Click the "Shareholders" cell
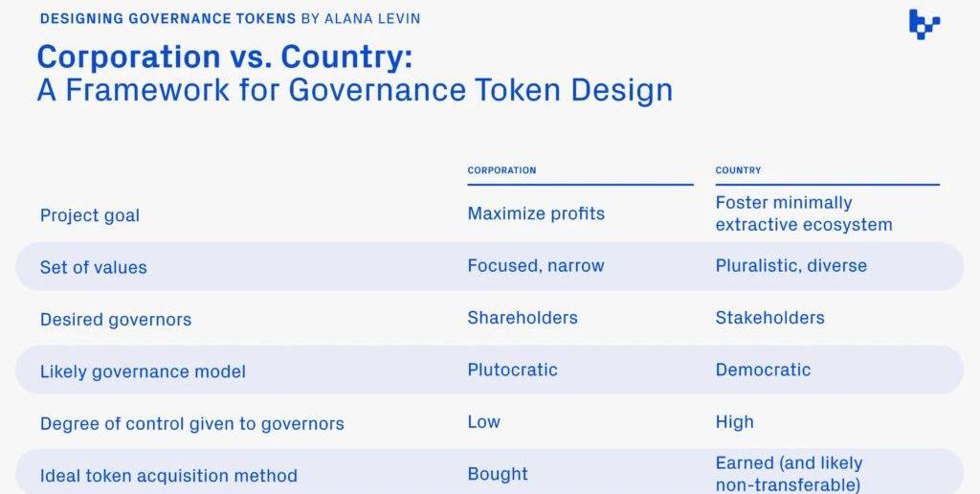The image size is (980, 494). pyautogui.click(x=523, y=318)
